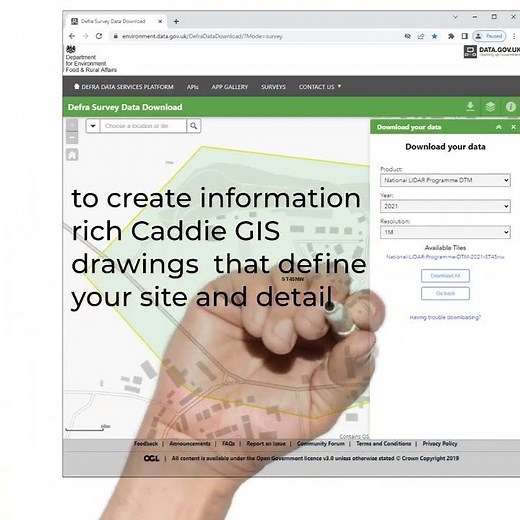
Task: Click the Go back button
Action: 445,293
